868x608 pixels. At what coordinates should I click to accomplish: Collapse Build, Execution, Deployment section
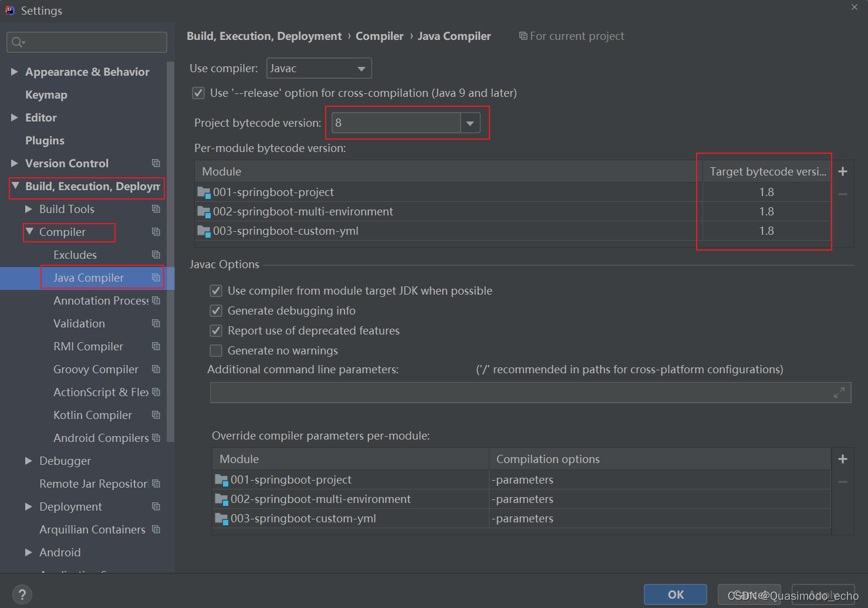pos(16,186)
